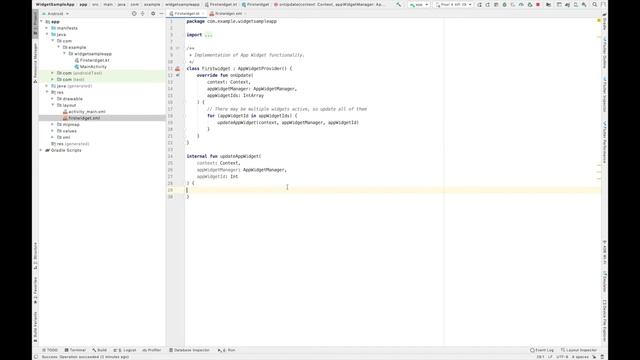The image size is (640, 360).
Task: Select the values folder
Action: click(67, 131)
